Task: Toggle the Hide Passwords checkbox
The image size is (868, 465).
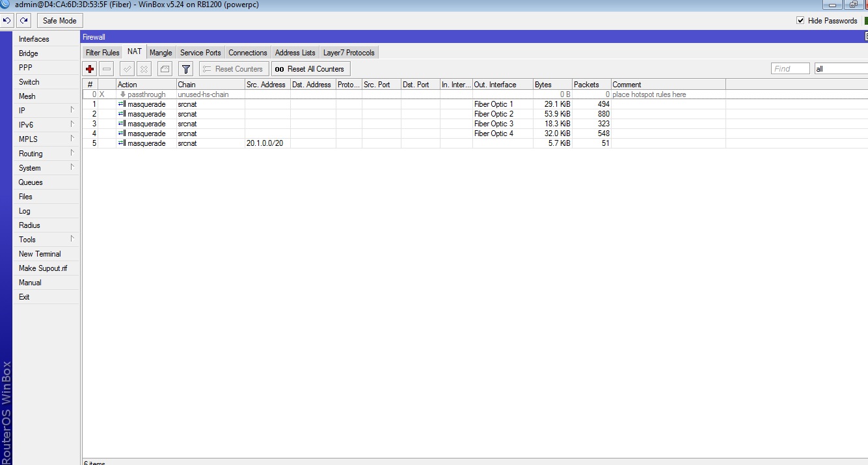Action: [801, 21]
